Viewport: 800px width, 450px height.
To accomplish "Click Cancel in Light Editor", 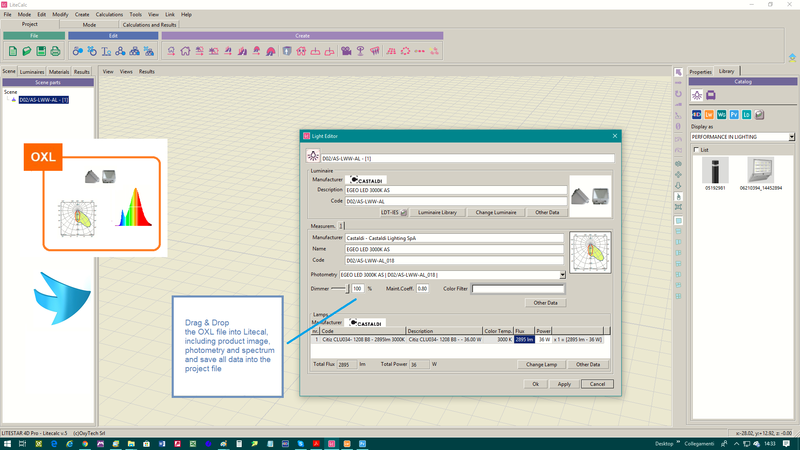I will point(597,384).
